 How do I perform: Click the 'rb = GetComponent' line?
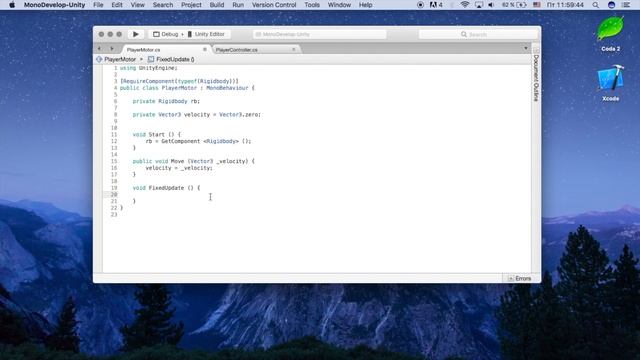pyautogui.click(x=198, y=141)
